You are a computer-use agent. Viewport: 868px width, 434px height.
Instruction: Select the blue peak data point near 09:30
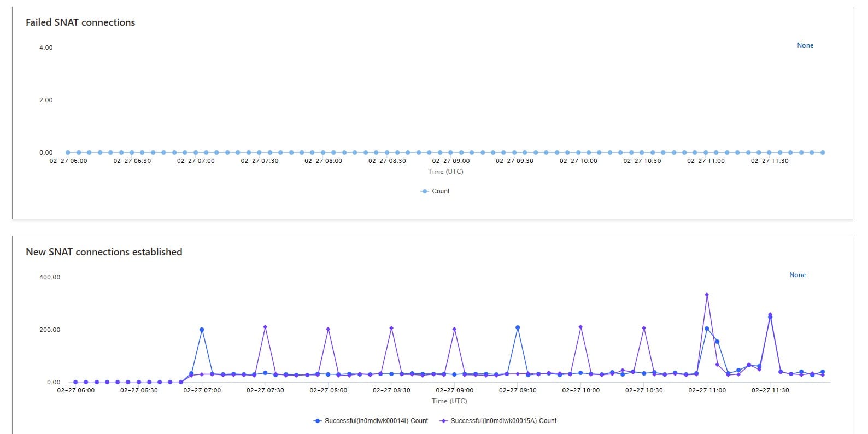click(518, 327)
